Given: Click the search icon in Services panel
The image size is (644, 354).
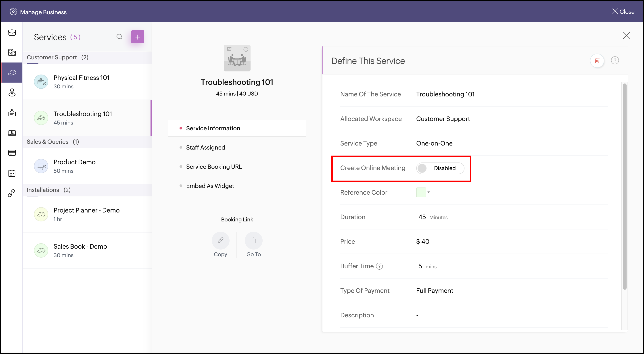Looking at the screenshot, I should point(119,37).
